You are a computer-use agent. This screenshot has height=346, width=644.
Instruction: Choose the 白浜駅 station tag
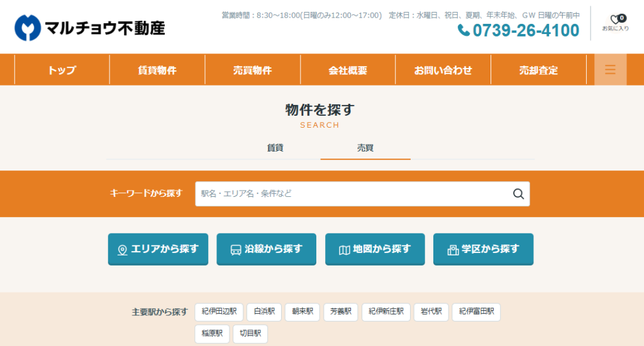point(264,311)
